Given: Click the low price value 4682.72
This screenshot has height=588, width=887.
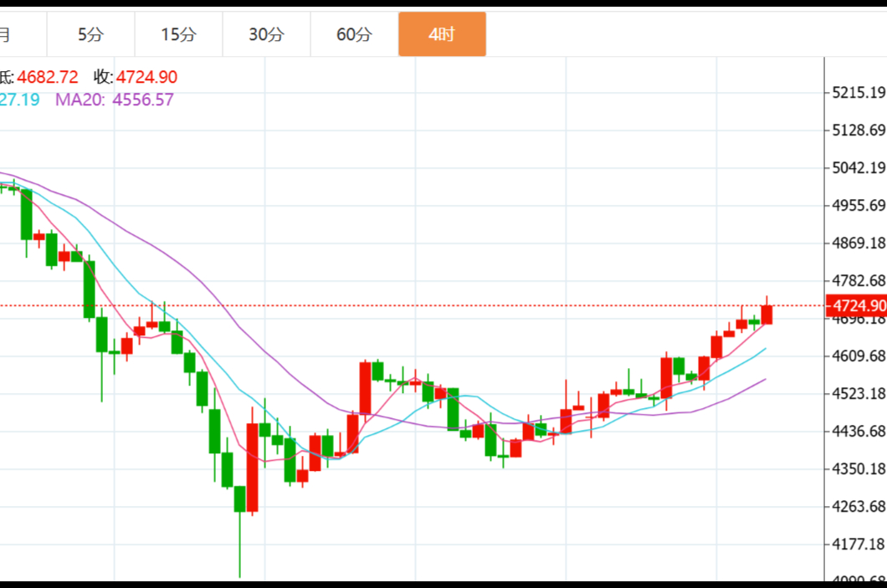Looking at the screenshot, I should pos(48,77).
